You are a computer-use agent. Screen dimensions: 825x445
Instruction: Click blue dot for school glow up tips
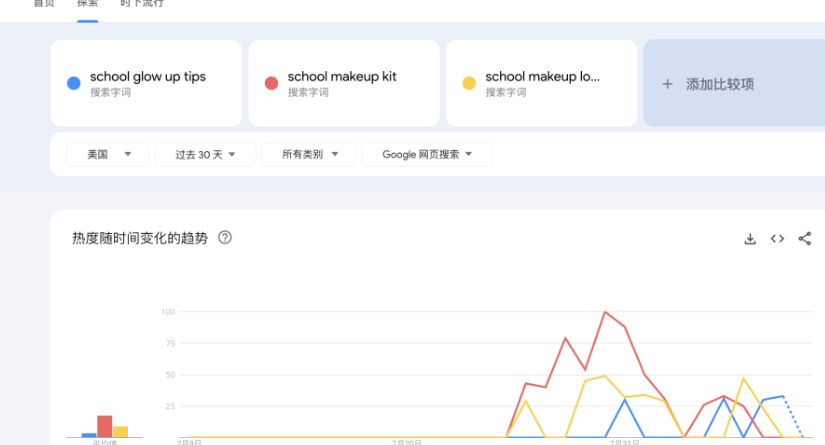coord(73,84)
